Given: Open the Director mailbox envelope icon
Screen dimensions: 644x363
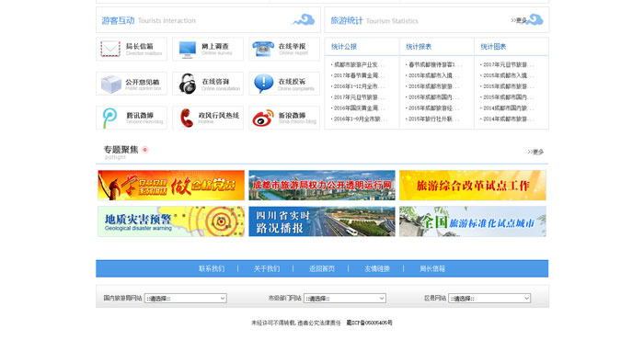Looking at the screenshot, I should [110, 49].
